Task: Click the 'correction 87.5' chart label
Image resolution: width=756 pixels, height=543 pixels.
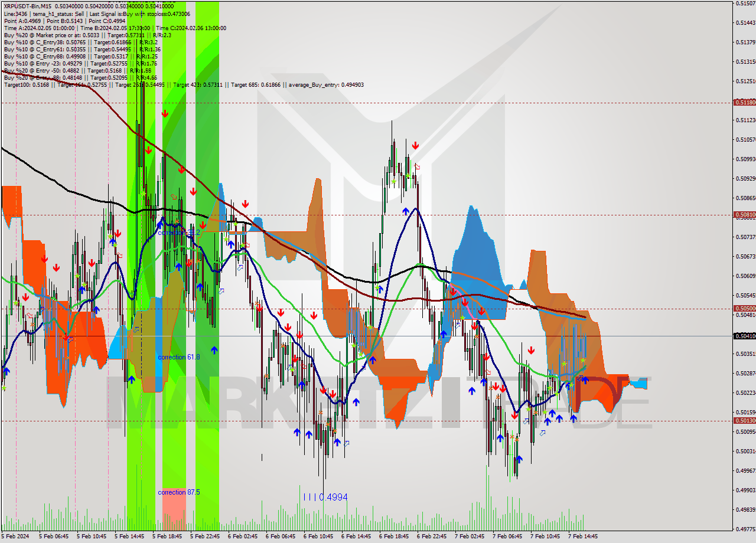Action: point(179,492)
